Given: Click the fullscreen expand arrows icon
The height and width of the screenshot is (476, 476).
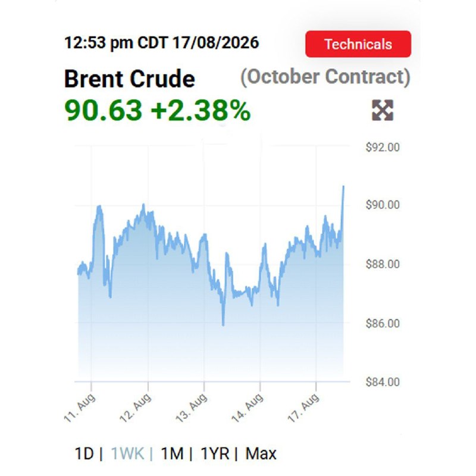Looking at the screenshot, I should pyautogui.click(x=383, y=110).
